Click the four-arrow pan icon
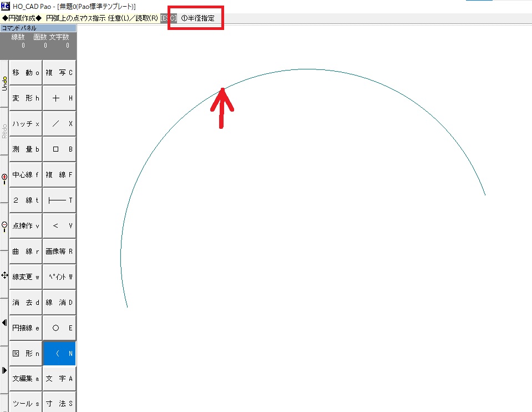 coord(4,275)
